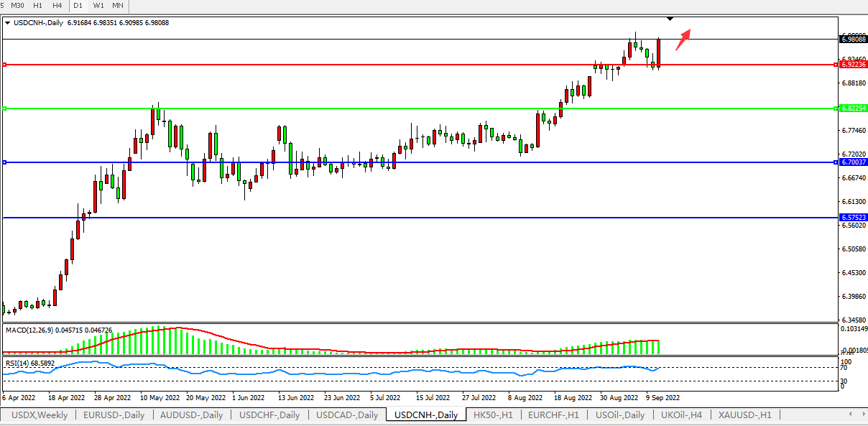Image resolution: width=868 pixels, height=426 pixels.
Task: Switch to the EURUSD-,Daily tab
Action: pyautogui.click(x=114, y=415)
